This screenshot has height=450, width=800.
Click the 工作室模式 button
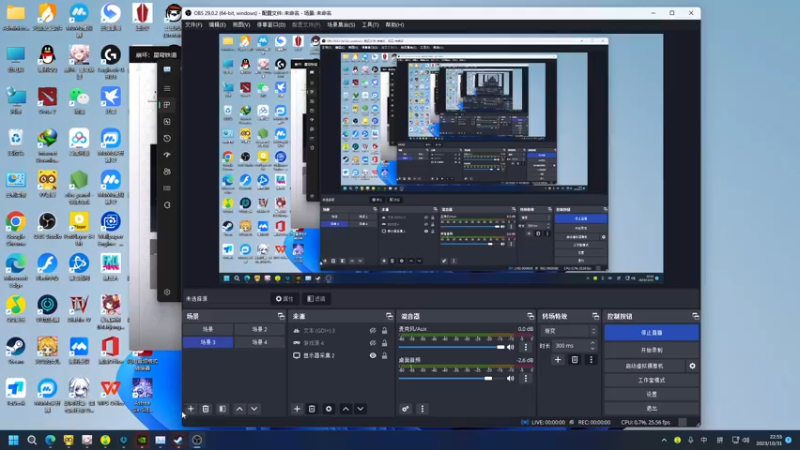click(x=652, y=380)
